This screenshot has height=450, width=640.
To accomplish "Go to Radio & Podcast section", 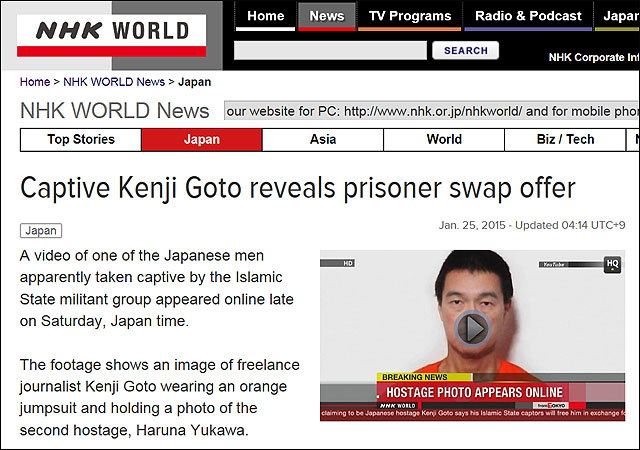I will (528, 17).
